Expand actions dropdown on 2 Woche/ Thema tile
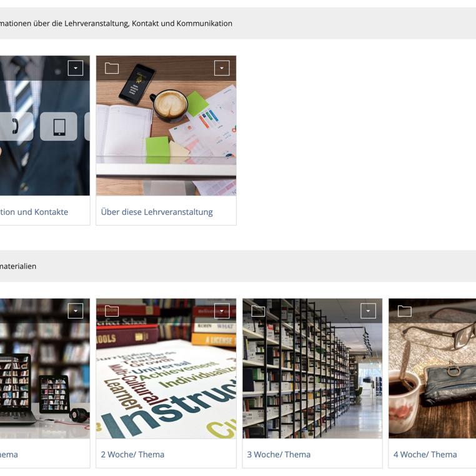Image resolution: width=476 pixels, height=476 pixels. (222, 311)
